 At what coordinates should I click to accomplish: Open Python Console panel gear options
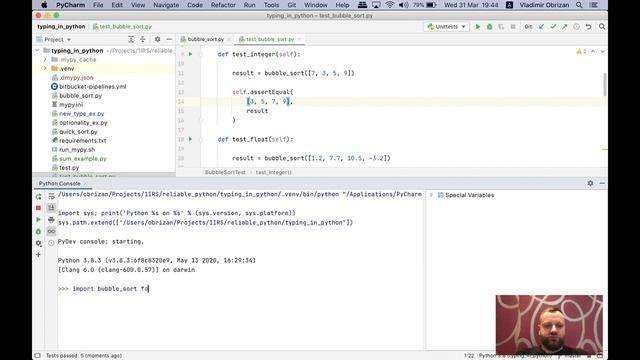click(590, 183)
